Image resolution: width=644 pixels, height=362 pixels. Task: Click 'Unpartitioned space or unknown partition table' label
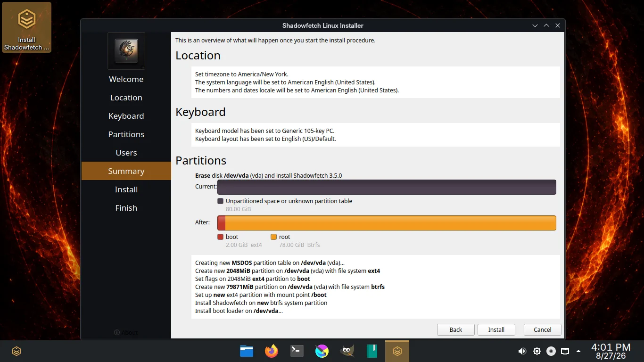click(x=289, y=201)
